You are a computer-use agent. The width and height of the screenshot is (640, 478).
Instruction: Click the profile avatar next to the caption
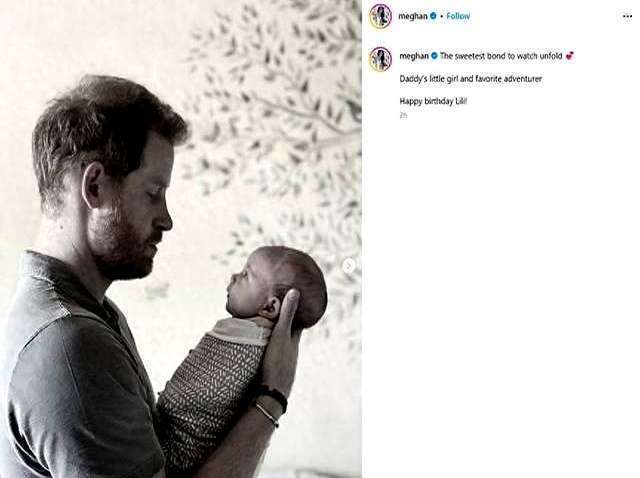click(x=380, y=59)
